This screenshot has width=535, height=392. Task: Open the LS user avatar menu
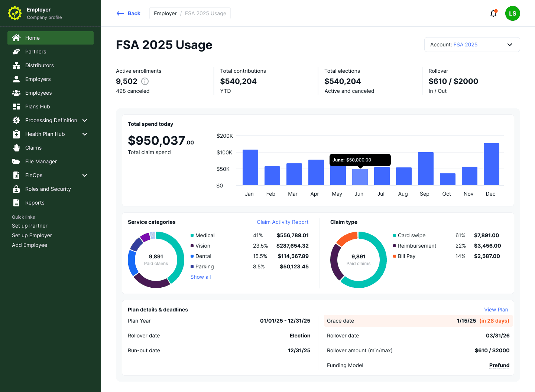tap(513, 13)
